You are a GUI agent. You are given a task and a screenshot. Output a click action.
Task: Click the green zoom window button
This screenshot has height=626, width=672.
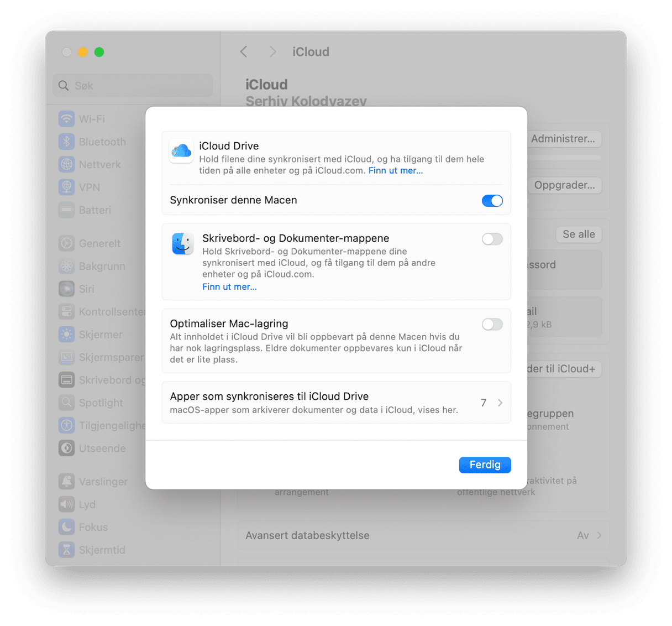(99, 52)
